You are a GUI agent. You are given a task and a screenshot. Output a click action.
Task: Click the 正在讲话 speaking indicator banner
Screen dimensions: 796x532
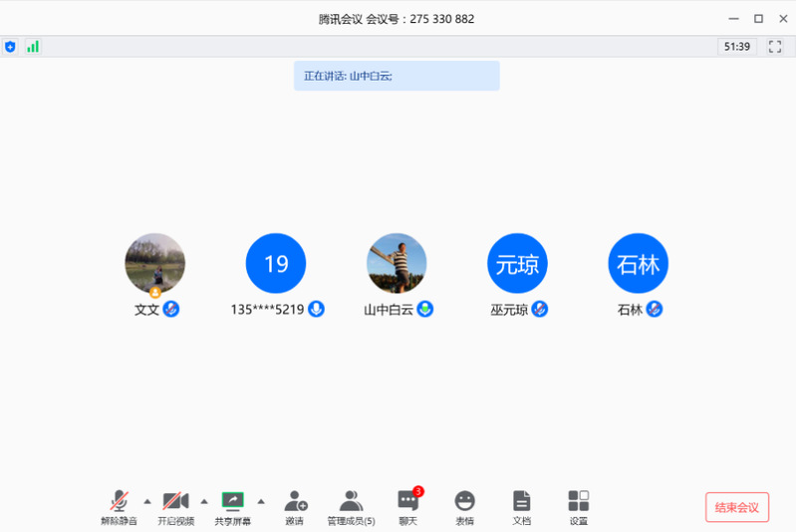click(x=397, y=76)
